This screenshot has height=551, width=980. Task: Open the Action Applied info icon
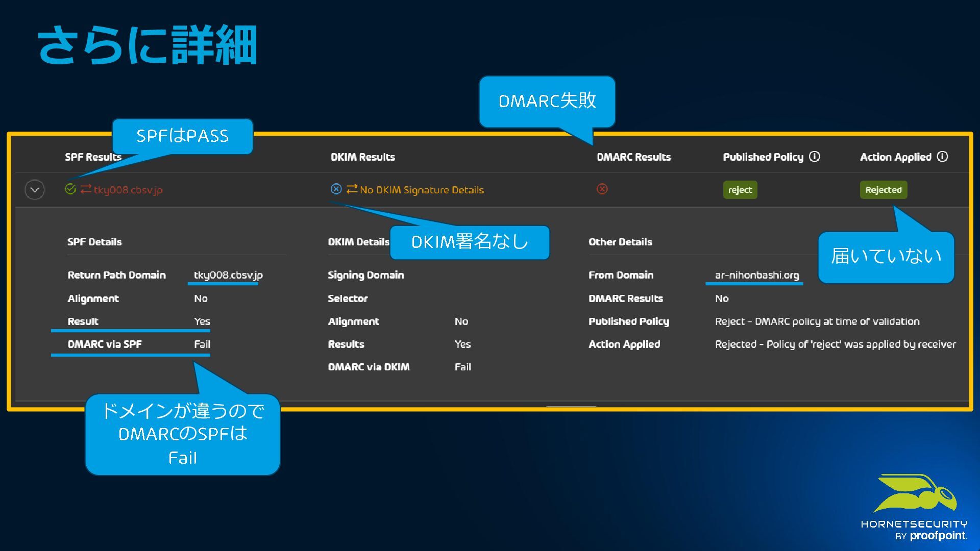pos(943,157)
